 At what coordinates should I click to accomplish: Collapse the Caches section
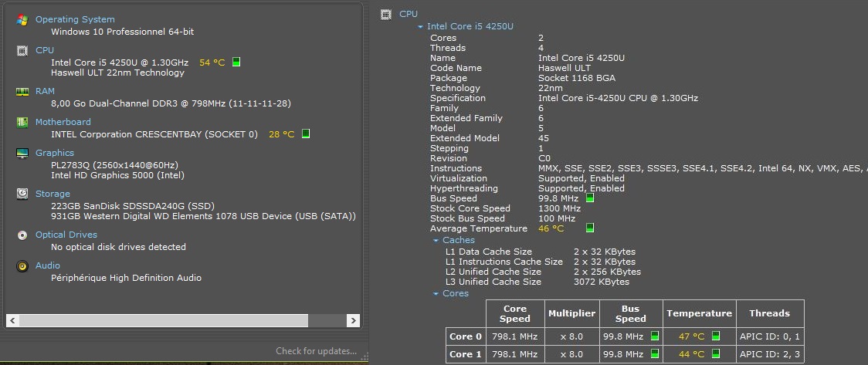pos(436,241)
